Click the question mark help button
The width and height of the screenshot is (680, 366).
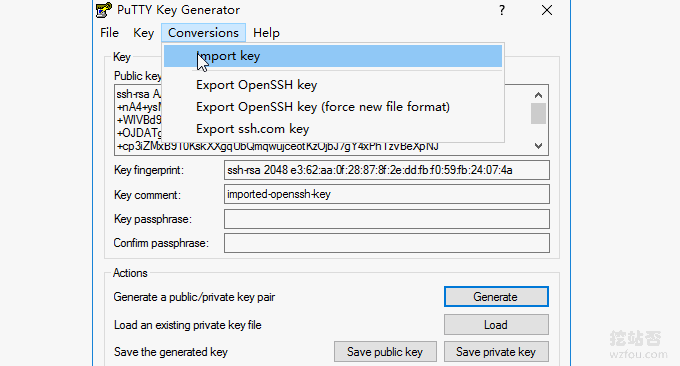pyautogui.click(x=502, y=10)
